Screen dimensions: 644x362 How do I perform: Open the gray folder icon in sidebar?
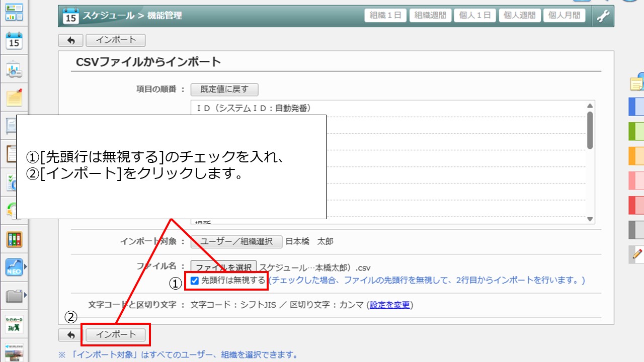tap(14, 295)
